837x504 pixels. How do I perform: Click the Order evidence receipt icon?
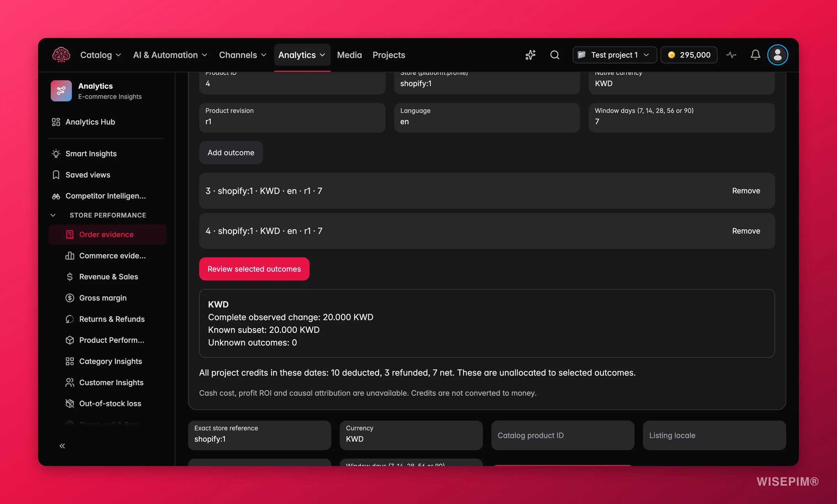(70, 234)
